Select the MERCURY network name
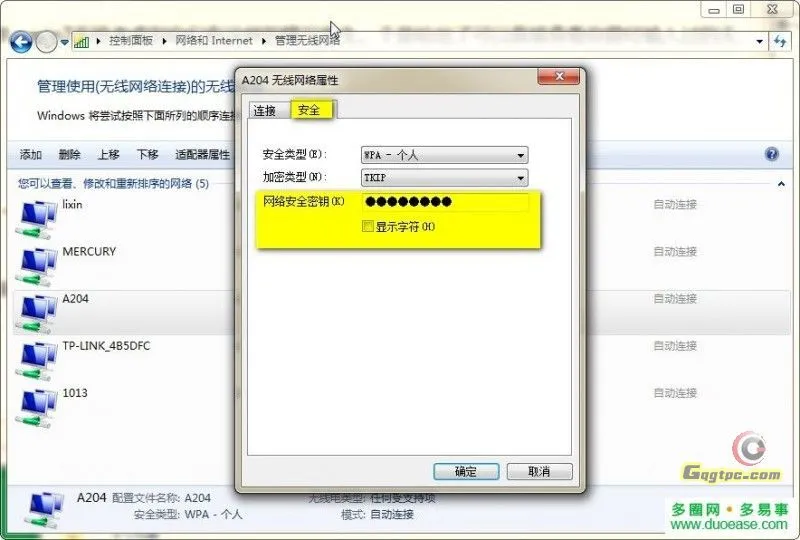 click(89, 251)
